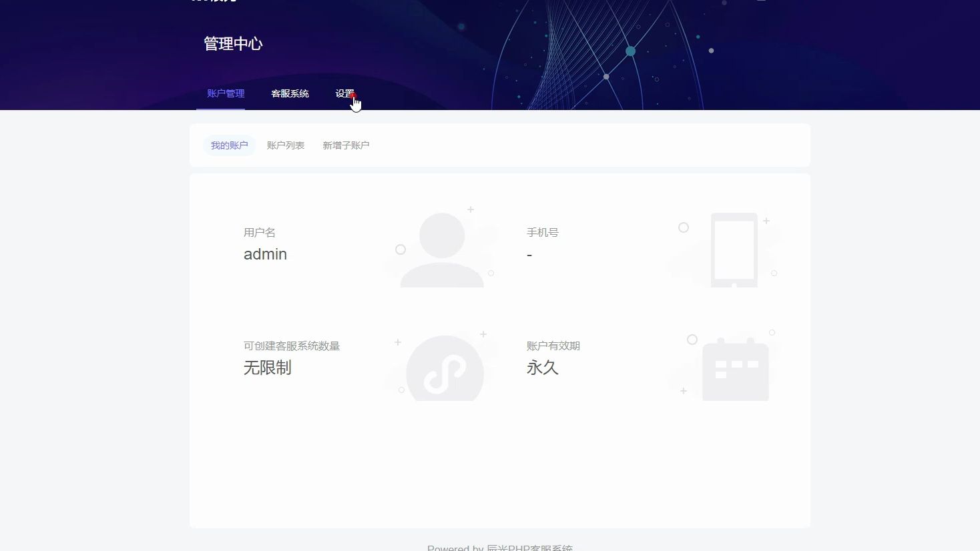Click the 永久 account validity value
Screen dimensions: 980x551
(x=543, y=368)
